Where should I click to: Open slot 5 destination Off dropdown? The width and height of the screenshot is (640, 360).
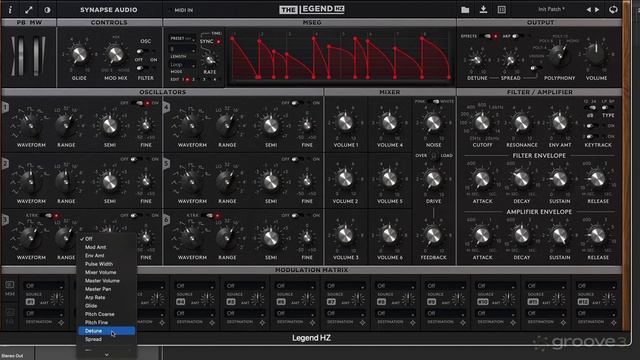coord(245,313)
